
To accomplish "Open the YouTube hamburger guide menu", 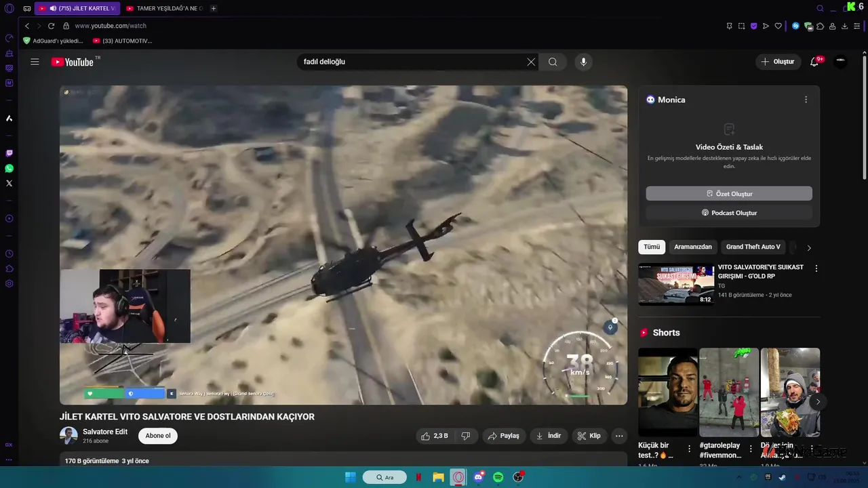I will tap(35, 62).
